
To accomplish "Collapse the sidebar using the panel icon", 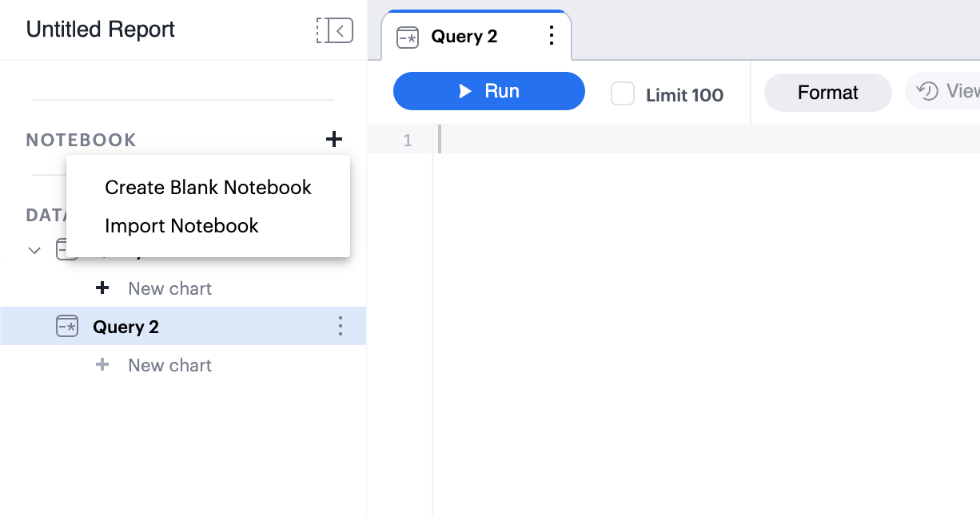I will 335,30.
